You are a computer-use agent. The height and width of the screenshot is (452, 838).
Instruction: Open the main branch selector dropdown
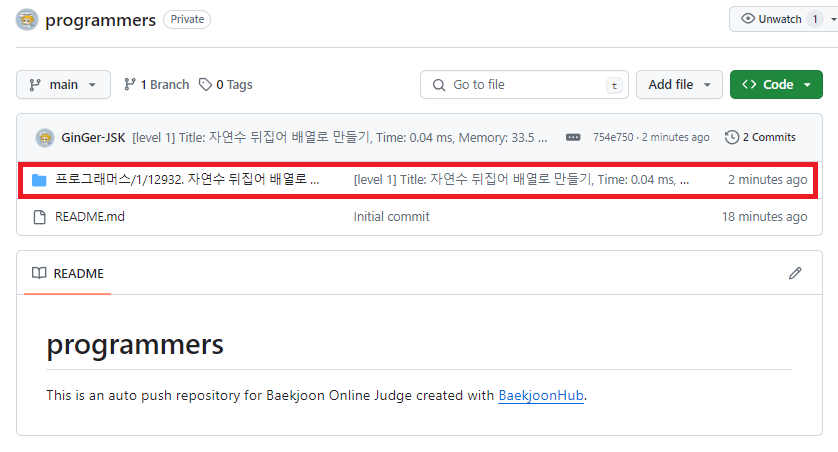[63, 84]
